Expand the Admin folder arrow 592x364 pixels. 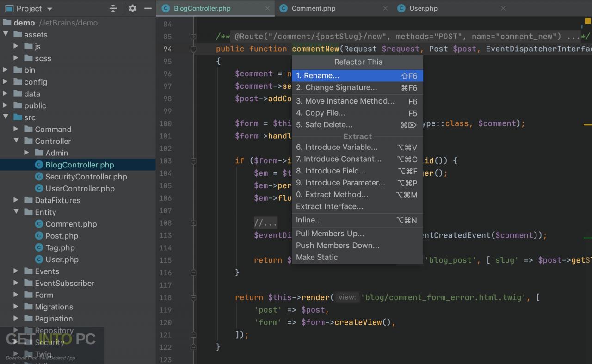coord(26,153)
